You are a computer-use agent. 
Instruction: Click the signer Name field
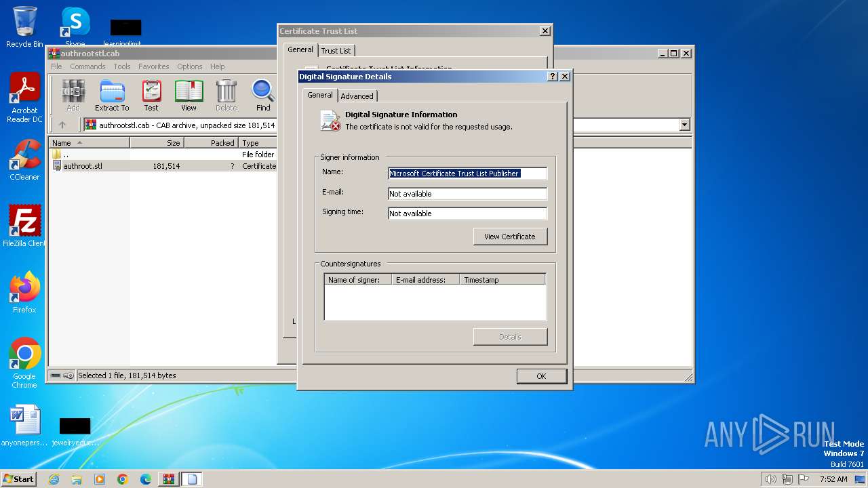[x=467, y=174]
